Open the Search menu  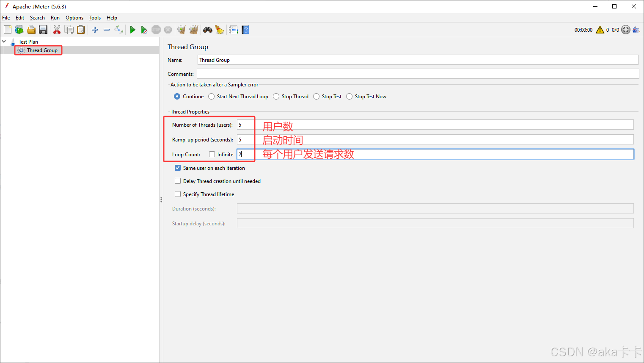pyautogui.click(x=37, y=18)
